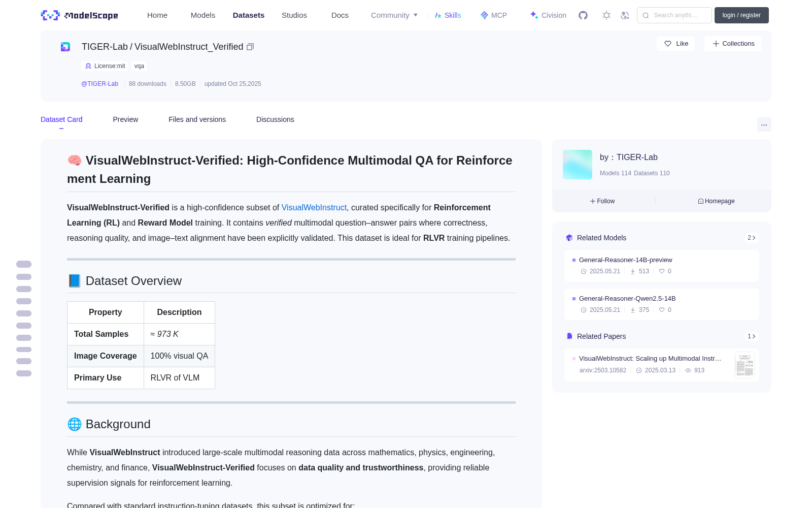Open the Studios section
This screenshot has height=508, width=812.
click(x=294, y=15)
